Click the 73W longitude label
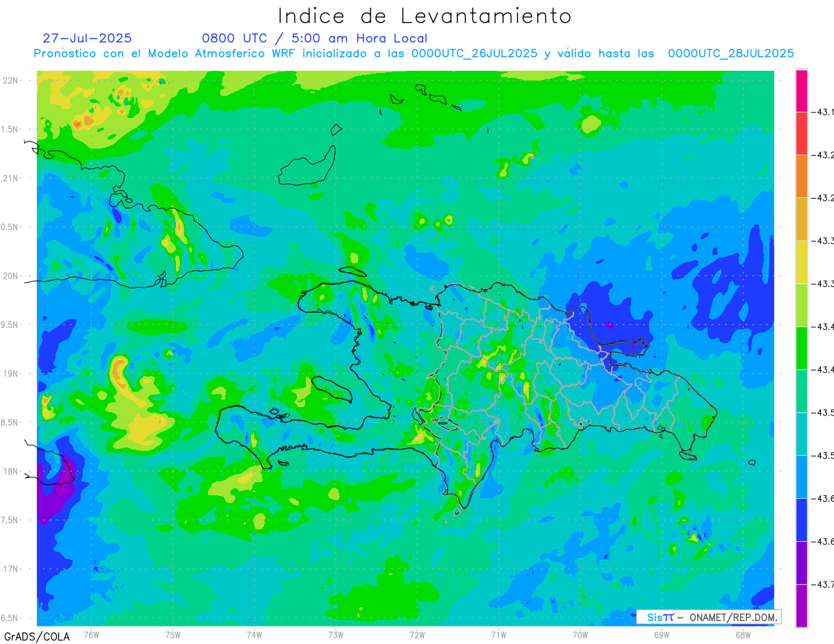Viewport: 834px width, 644px height. click(x=336, y=634)
